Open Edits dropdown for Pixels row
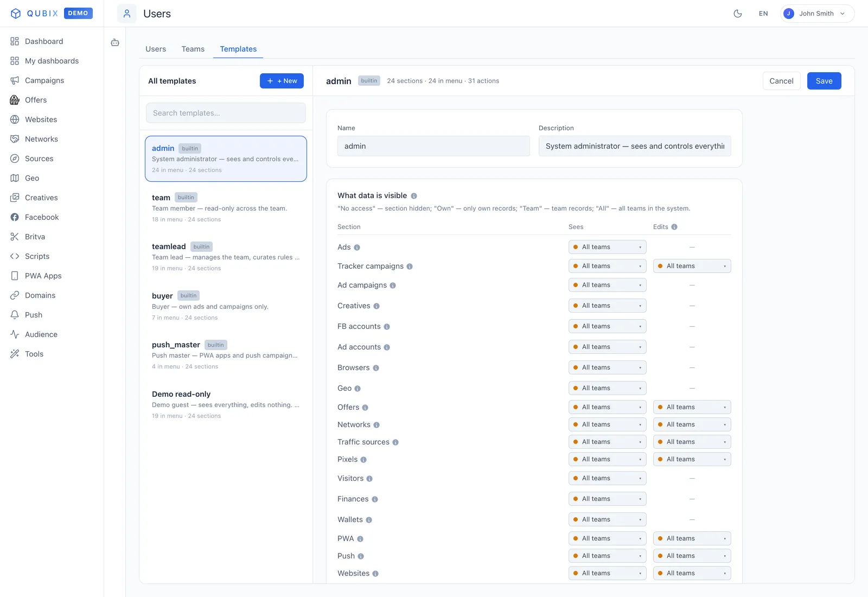868x597 pixels. click(x=692, y=459)
